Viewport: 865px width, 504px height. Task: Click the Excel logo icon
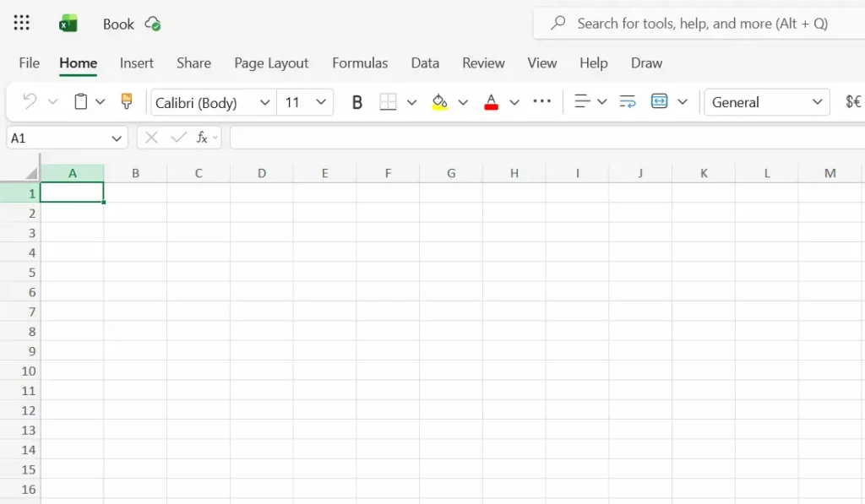coord(68,24)
